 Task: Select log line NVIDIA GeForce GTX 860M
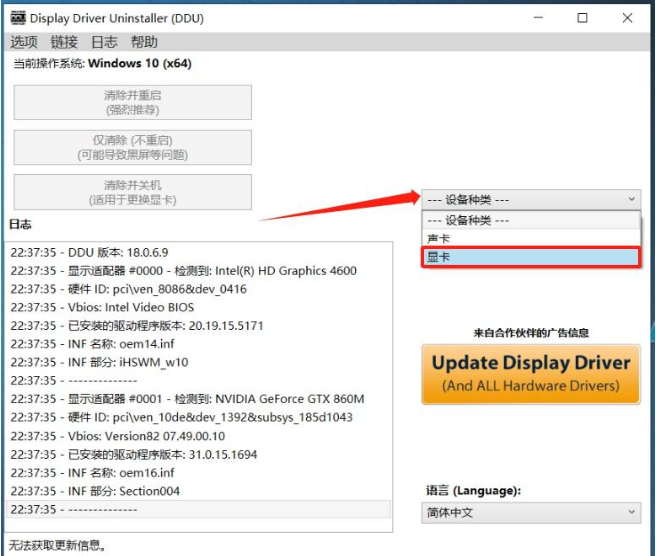pos(198,399)
